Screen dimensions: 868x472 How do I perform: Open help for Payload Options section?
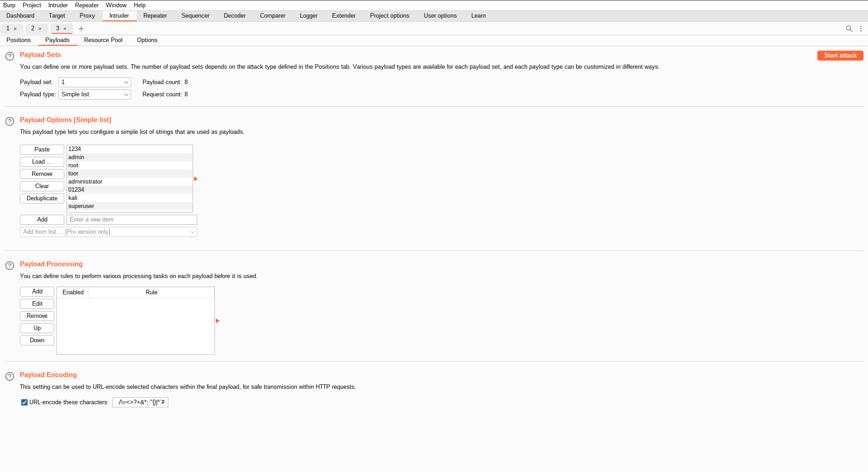click(9, 122)
